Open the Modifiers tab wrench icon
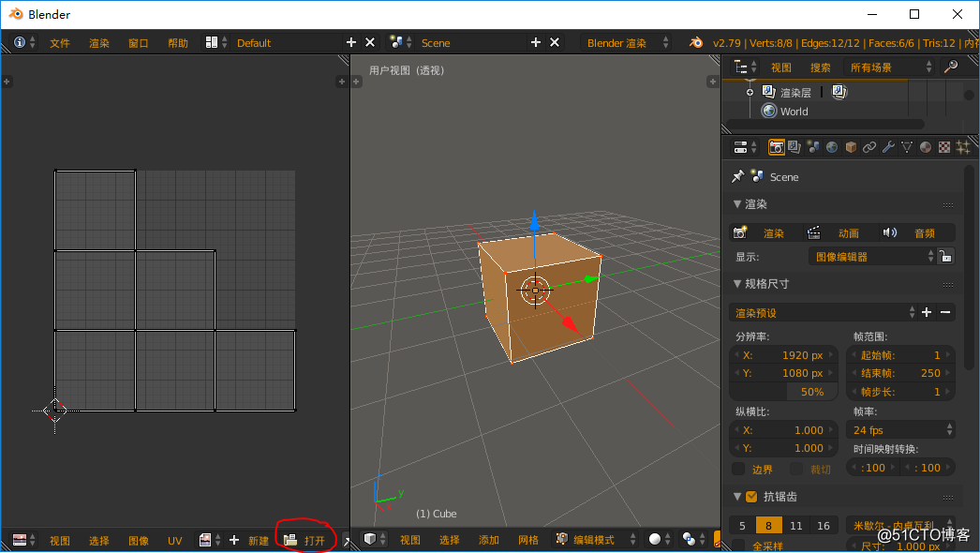Image resolution: width=980 pixels, height=553 pixels. click(x=888, y=147)
